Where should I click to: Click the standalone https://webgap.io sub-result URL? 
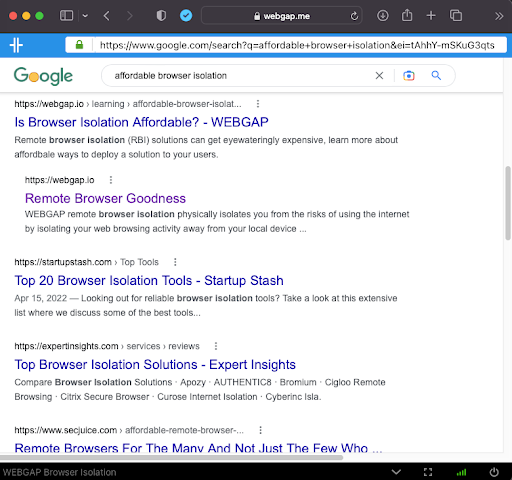(x=60, y=180)
